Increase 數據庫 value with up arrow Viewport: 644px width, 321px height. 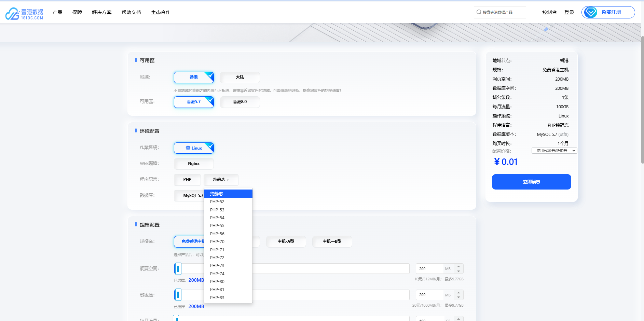(x=458, y=292)
